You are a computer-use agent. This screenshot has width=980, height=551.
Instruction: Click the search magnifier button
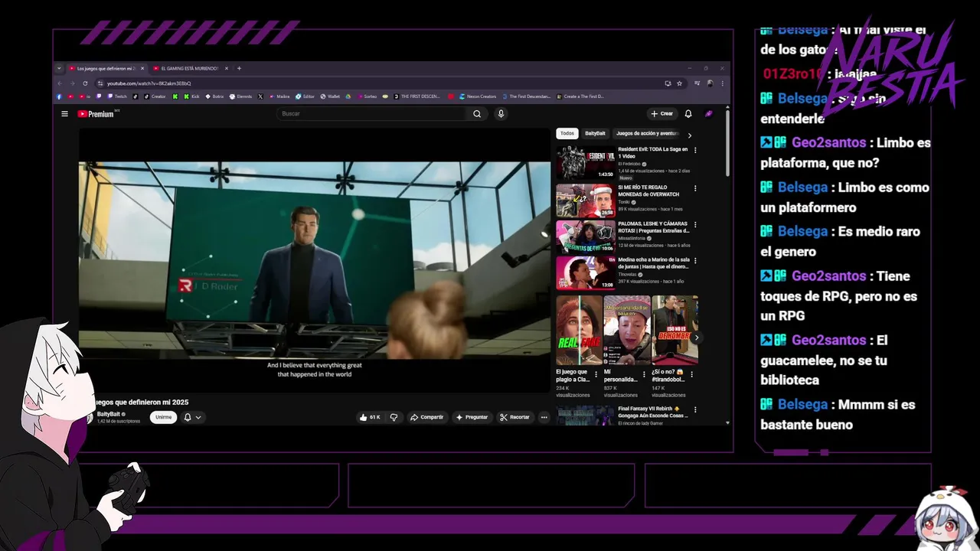point(477,114)
